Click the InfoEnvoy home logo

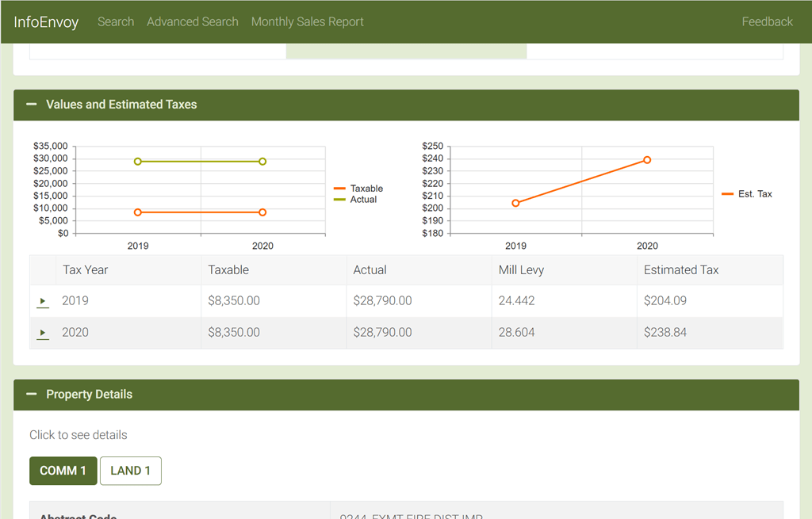tap(46, 21)
